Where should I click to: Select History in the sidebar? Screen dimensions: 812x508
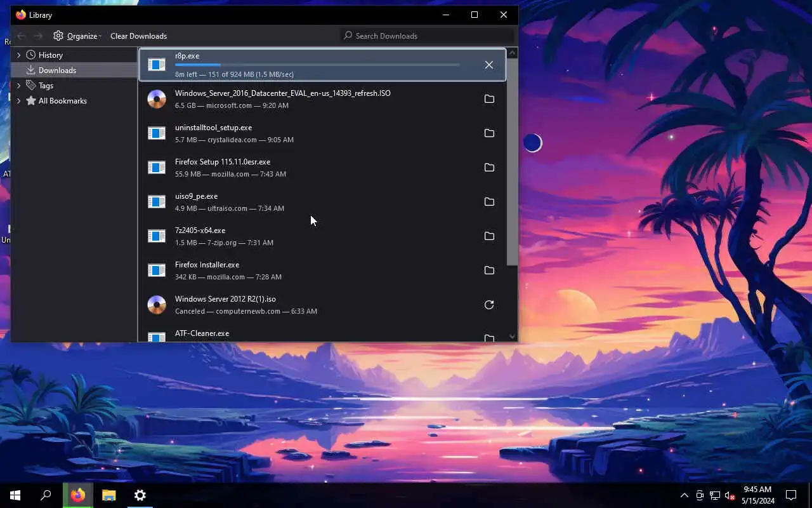point(50,55)
